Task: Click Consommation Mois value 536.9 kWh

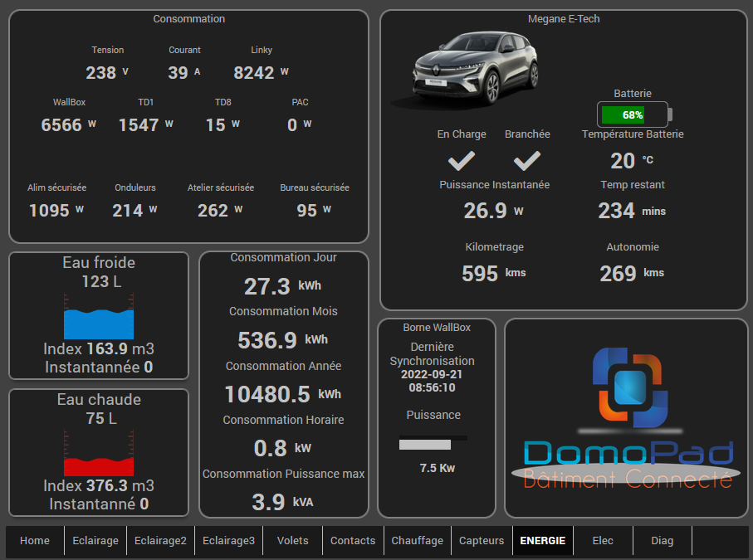Action: click(282, 340)
